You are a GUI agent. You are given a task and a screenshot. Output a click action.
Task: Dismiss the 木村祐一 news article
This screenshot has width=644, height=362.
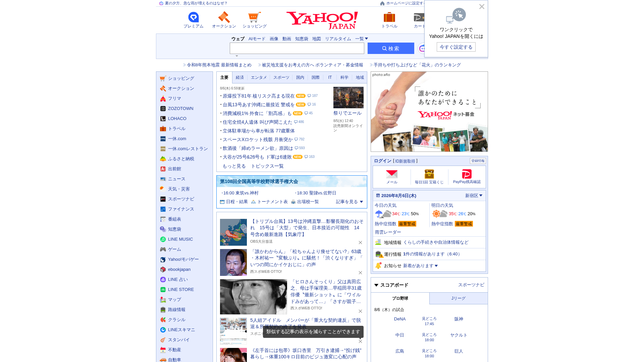point(360,273)
